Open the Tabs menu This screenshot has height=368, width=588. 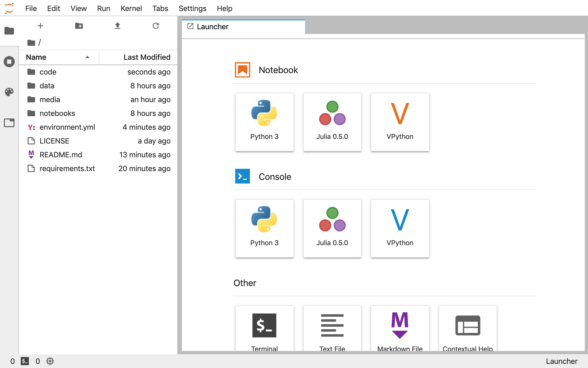point(160,8)
